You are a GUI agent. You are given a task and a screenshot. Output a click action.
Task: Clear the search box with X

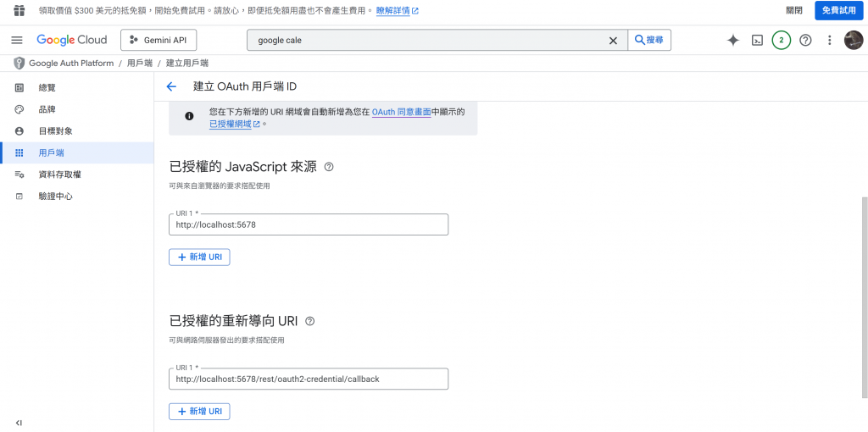click(x=613, y=41)
